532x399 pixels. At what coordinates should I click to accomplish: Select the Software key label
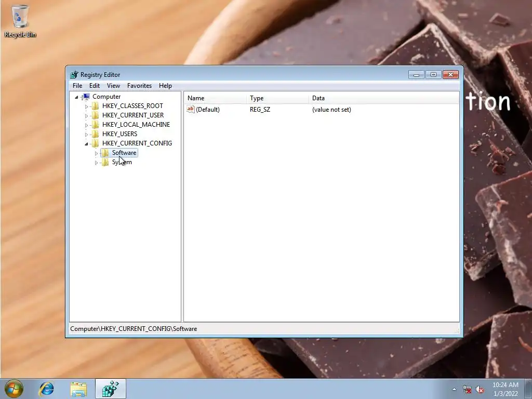point(124,153)
